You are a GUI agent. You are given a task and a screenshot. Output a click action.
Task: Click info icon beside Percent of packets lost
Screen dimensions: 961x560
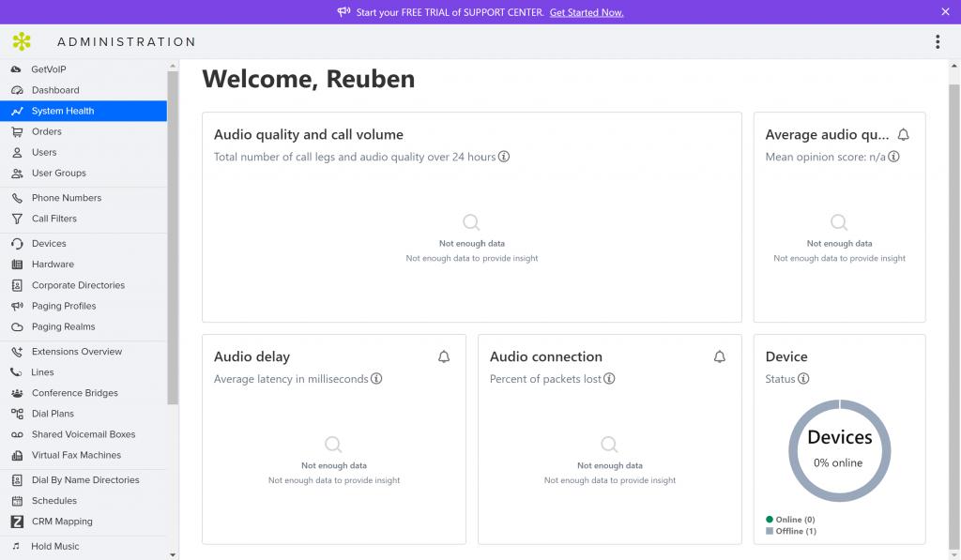pyautogui.click(x=609, y=379)
